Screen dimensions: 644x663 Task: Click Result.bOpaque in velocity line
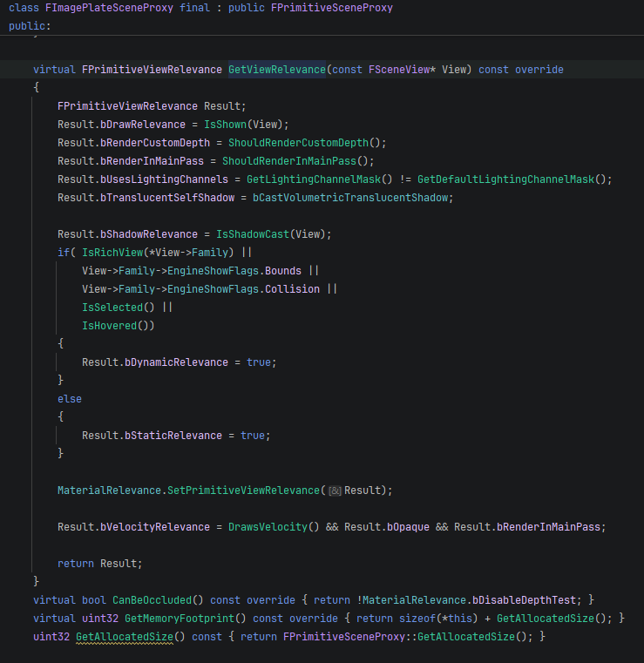coord(387,527)
